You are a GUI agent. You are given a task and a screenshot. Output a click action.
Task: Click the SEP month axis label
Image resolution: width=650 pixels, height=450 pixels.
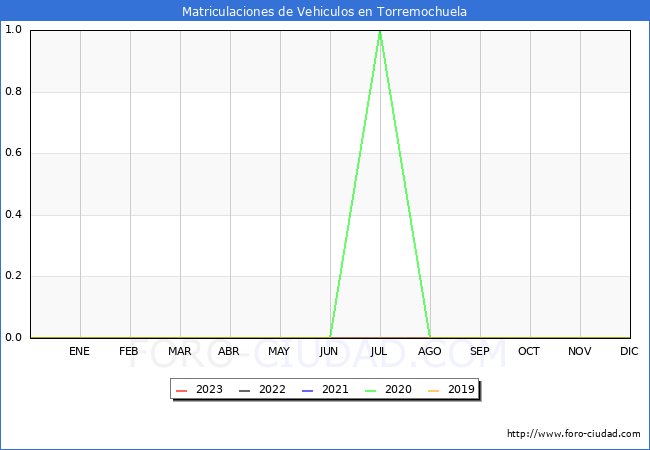coord(480,351)
